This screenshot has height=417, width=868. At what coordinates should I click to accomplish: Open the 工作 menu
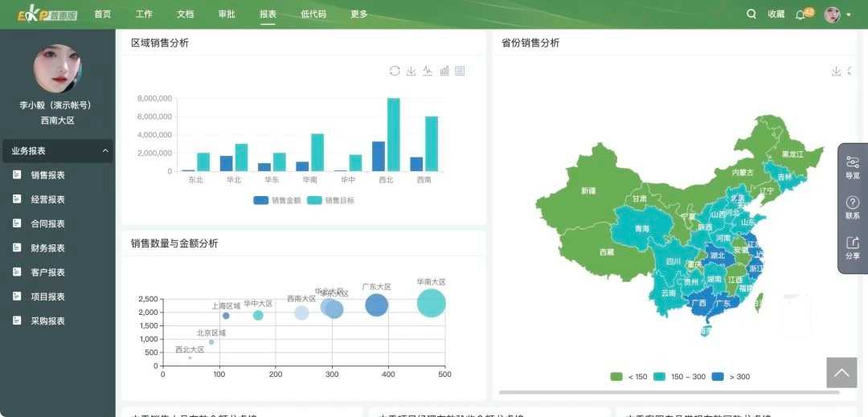click(x=144, y=14)
